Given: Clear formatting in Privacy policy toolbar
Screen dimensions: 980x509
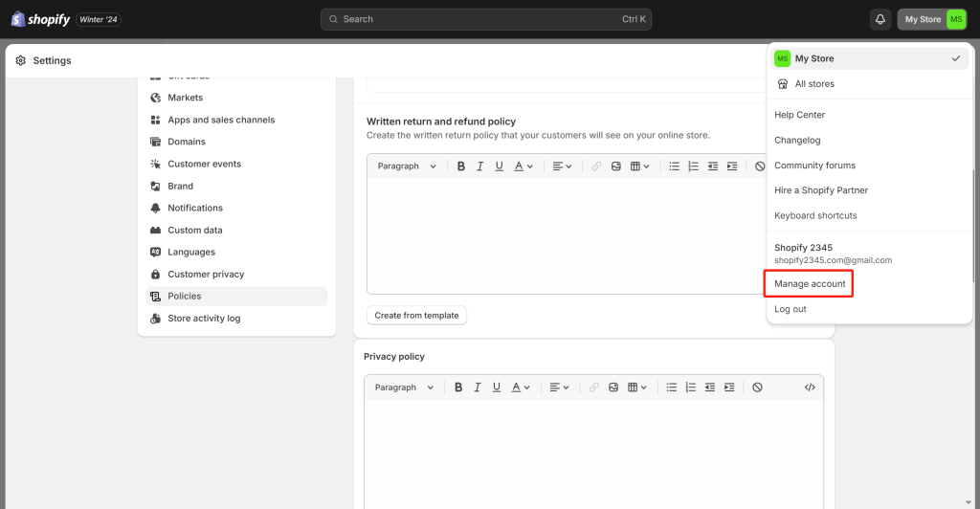Looking at the screenshot, I should pyautogui.click(x=757, y=387).
